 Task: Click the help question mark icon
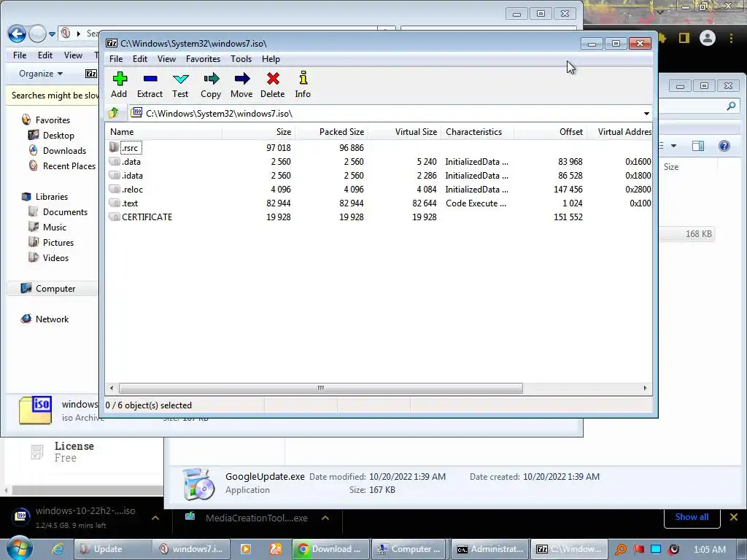click(x=724, y=146)
